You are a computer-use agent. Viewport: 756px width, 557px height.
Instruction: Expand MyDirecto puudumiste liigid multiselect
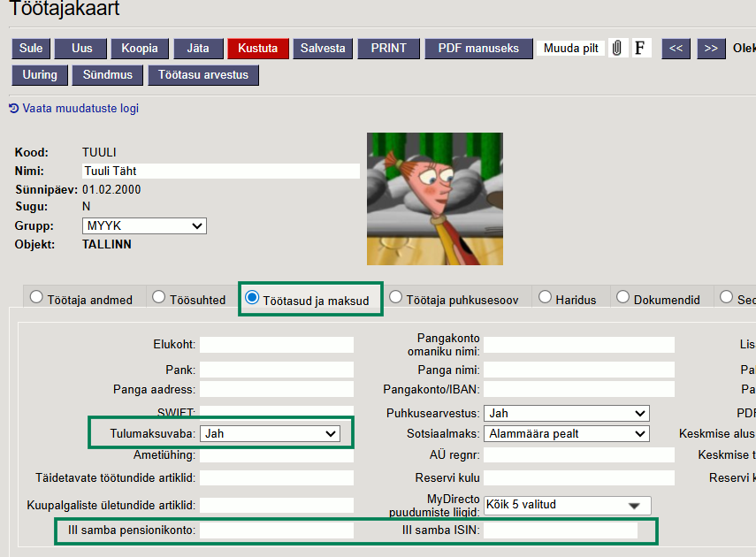tap(566, 506)
